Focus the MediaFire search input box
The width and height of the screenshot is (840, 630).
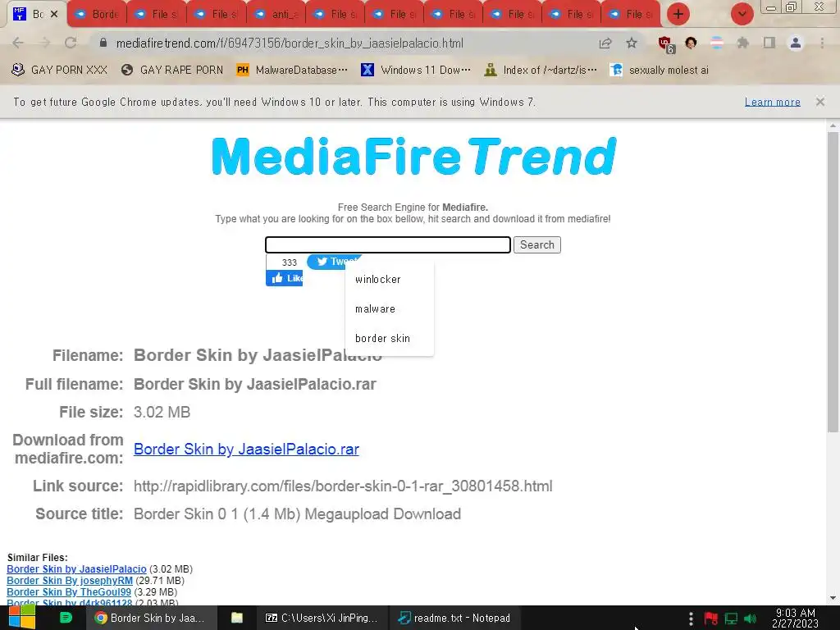(388, 244)
